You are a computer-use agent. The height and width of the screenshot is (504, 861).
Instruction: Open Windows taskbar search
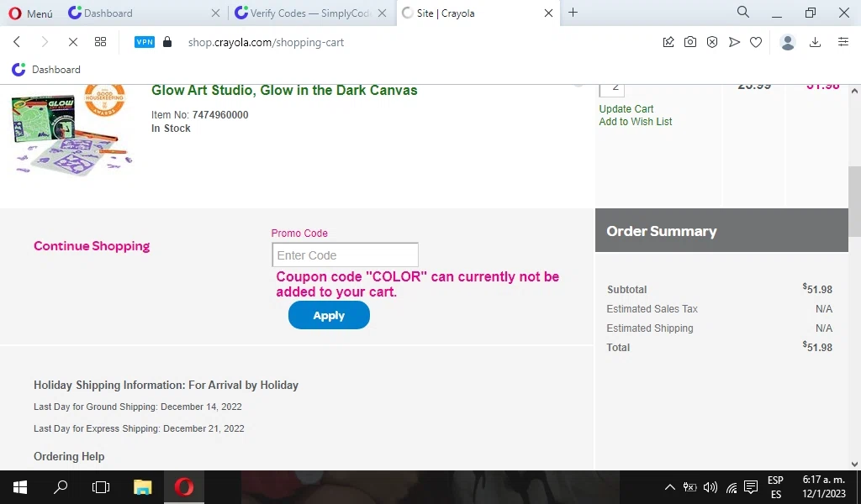click(61, 487)
